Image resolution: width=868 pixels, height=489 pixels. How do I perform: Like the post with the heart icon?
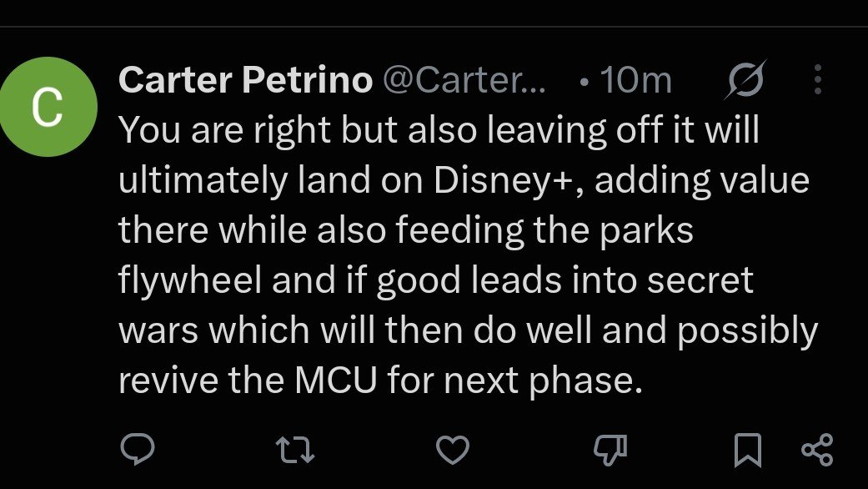coord(453,450)
